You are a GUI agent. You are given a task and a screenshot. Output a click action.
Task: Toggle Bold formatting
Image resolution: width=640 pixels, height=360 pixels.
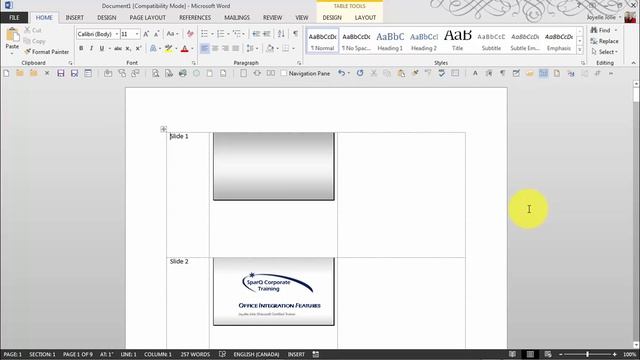(x=81, y=49)
